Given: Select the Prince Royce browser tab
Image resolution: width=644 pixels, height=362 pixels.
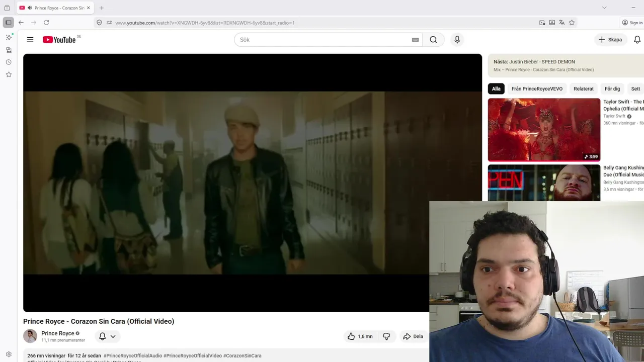Looking at the screenshot, I should tap(55, 8).
